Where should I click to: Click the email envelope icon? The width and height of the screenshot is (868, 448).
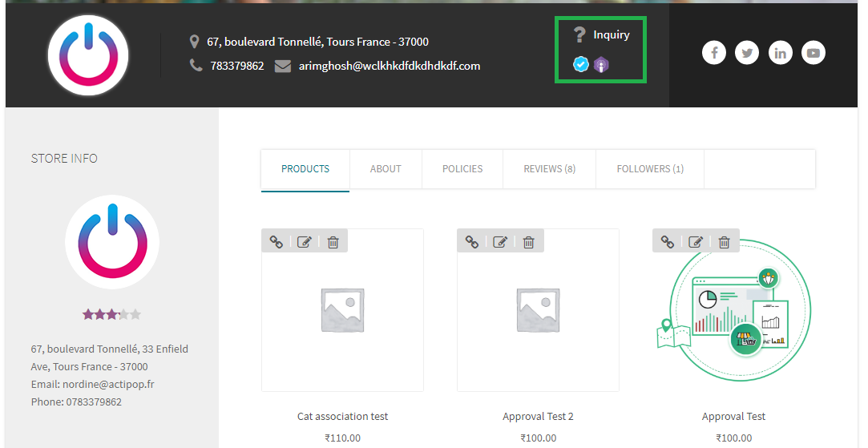coord(283,66)
